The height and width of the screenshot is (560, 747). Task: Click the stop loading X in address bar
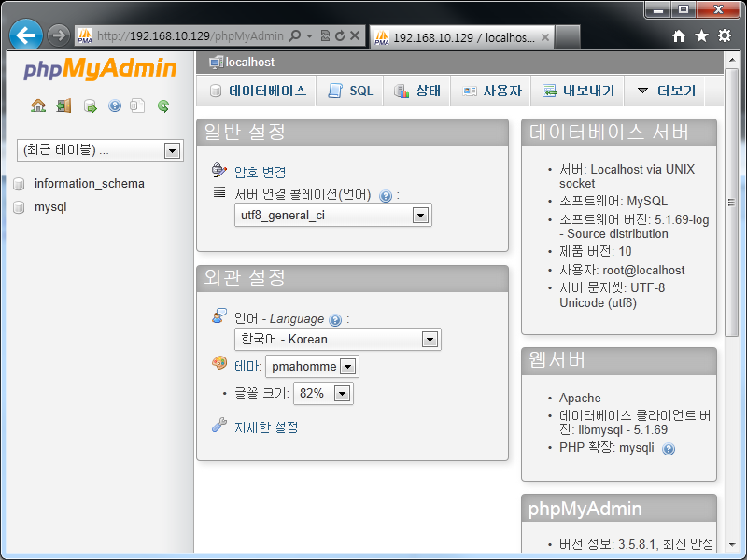[355, 35]
